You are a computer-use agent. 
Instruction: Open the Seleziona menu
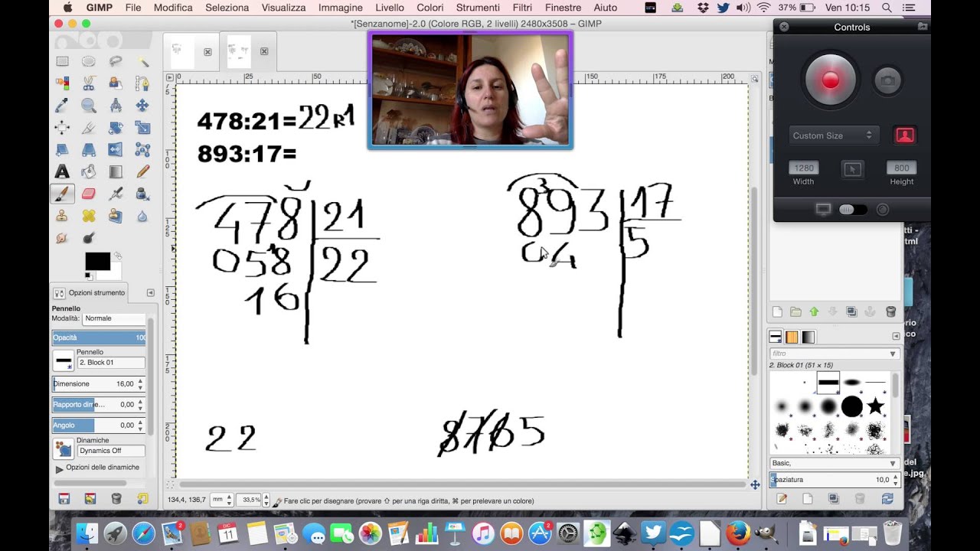click(x=227, y=8)
